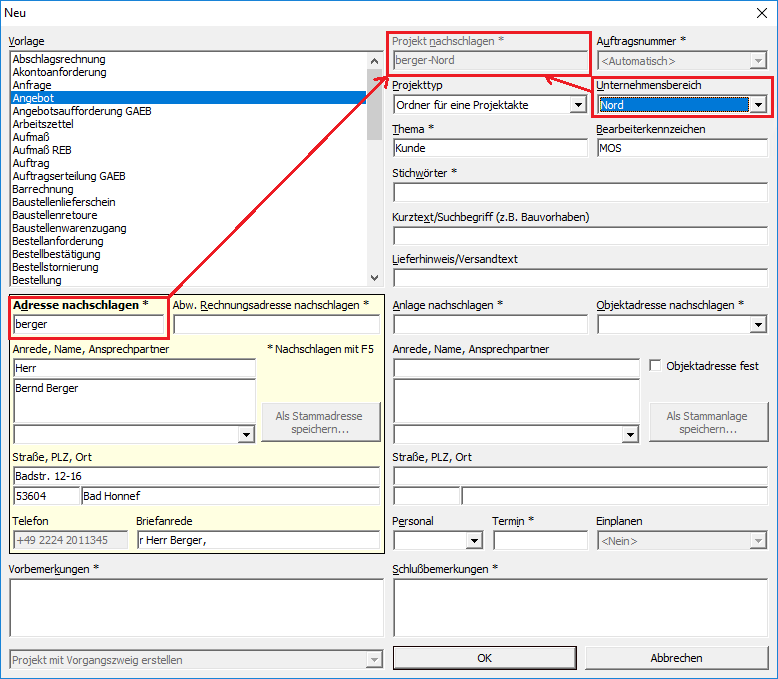The width and height of the screenshot is (778, 679).
Task: Open the Unternehmensbereich dropdown
Action: point(758,105)
